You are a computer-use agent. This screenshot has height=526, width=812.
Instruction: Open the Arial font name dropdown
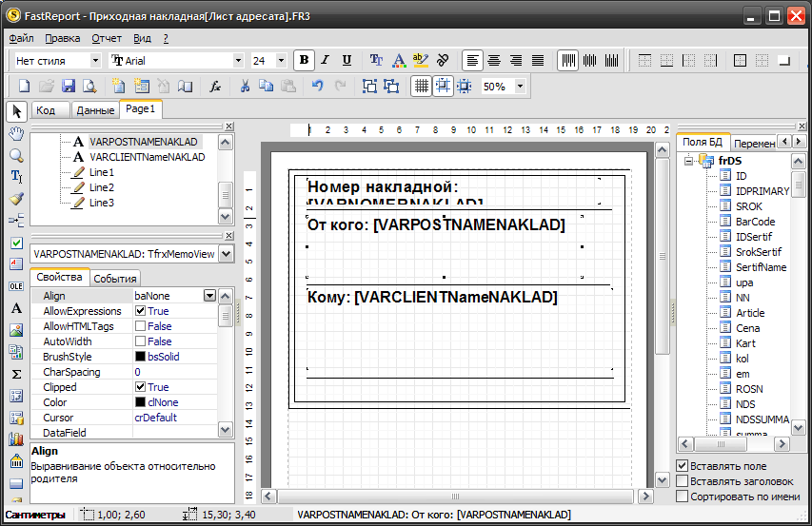click(x=238, y=61)
